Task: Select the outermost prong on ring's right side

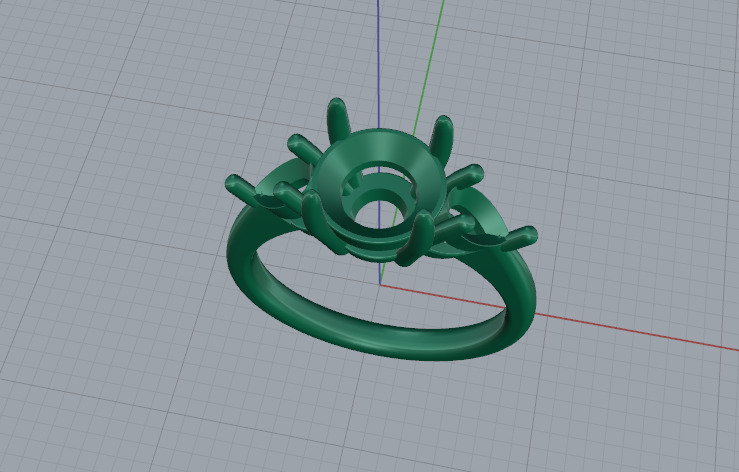Action: (x=519, y=238)
